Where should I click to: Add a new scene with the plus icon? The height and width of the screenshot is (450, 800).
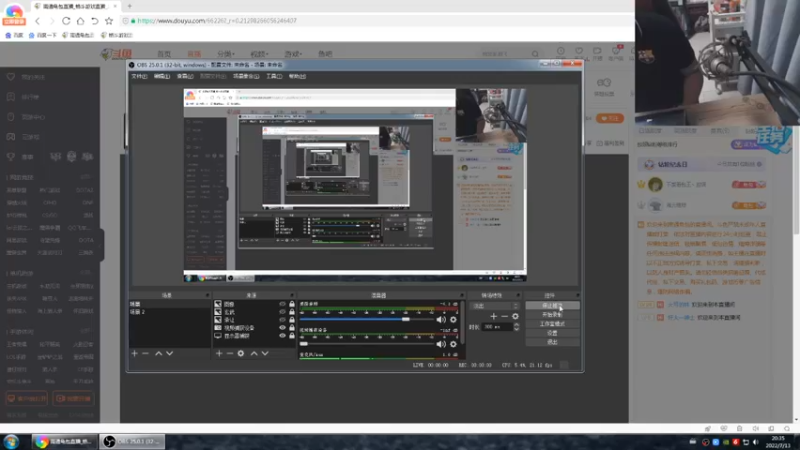135,353
